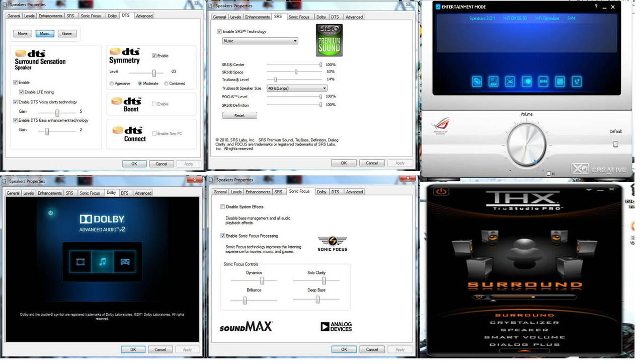Screen dimensions: 644x364
Task: Check Disable System Effects
Action: 223,207
